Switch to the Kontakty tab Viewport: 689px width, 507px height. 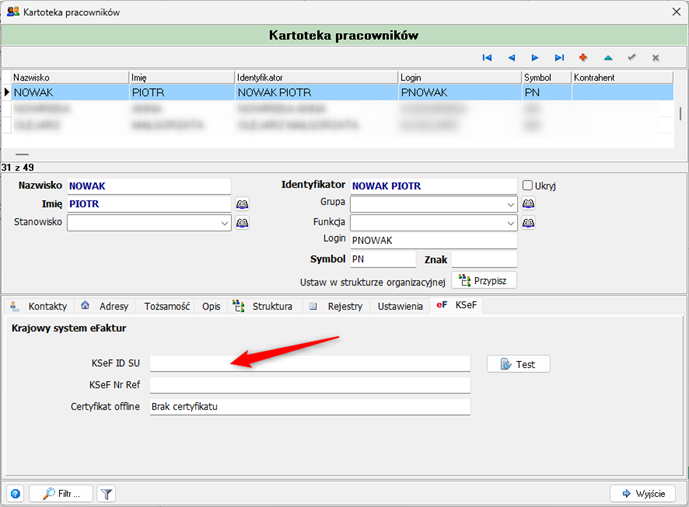(40, 306)
